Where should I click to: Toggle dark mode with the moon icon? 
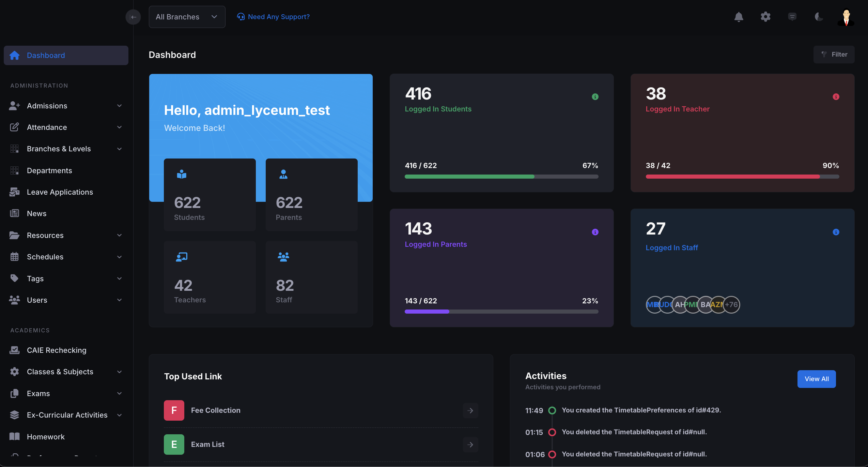(819, 17)
